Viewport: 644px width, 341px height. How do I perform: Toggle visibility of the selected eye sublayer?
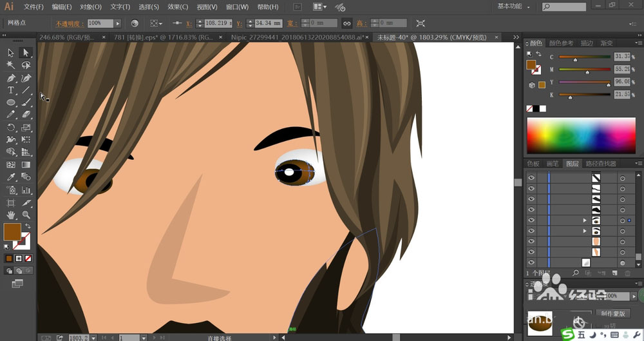pos(531,220)
